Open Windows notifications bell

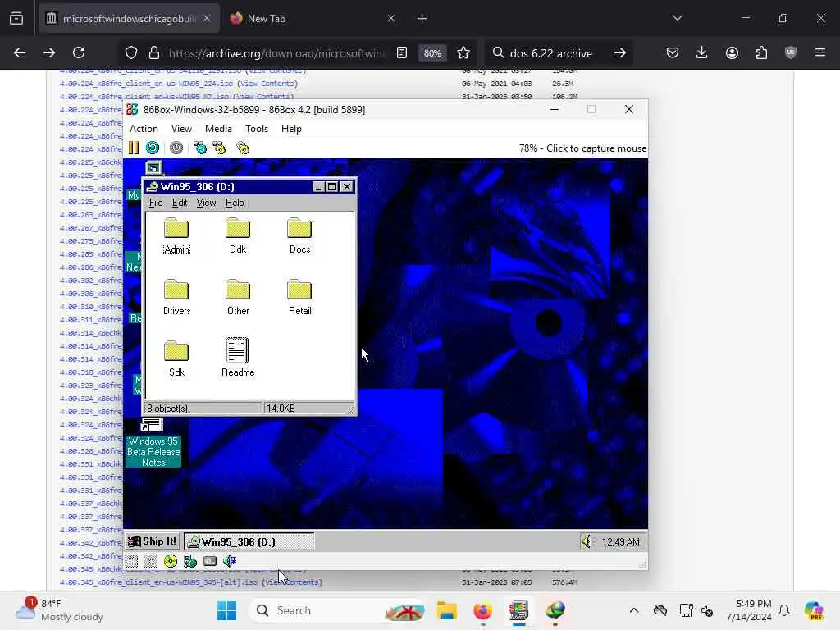[x=784, y=610]
